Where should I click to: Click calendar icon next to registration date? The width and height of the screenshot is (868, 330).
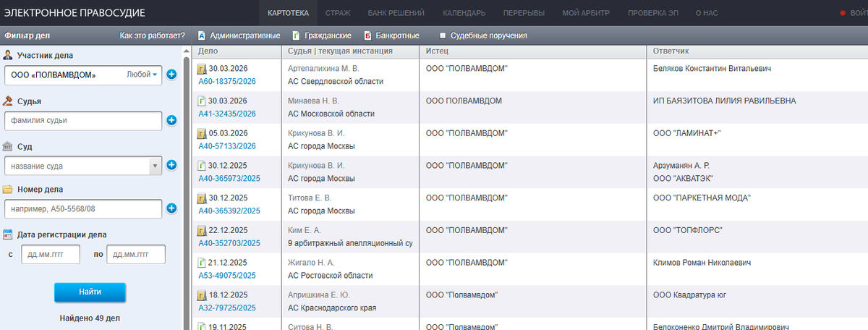click(x=8, y=234)
